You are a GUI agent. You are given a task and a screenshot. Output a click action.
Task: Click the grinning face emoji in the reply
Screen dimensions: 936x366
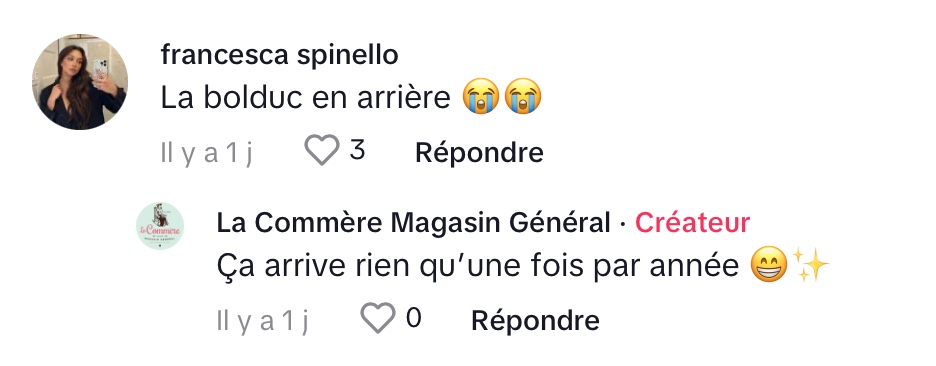[x=769, y=264]
